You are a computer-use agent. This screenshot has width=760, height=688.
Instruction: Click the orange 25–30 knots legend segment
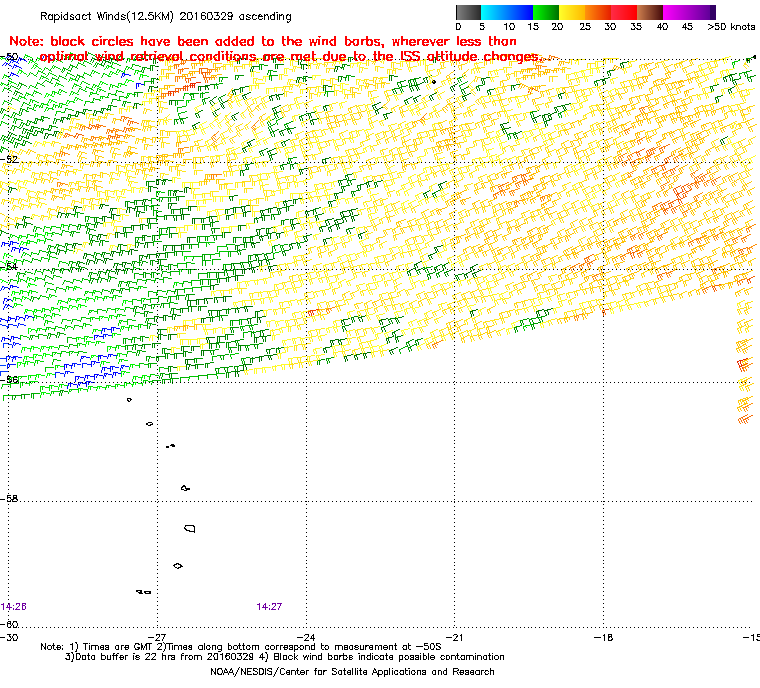[x=598, y=12]
